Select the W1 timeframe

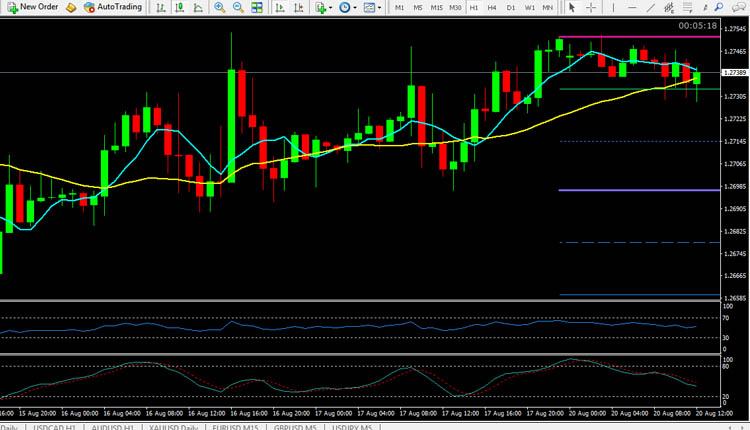529,8
